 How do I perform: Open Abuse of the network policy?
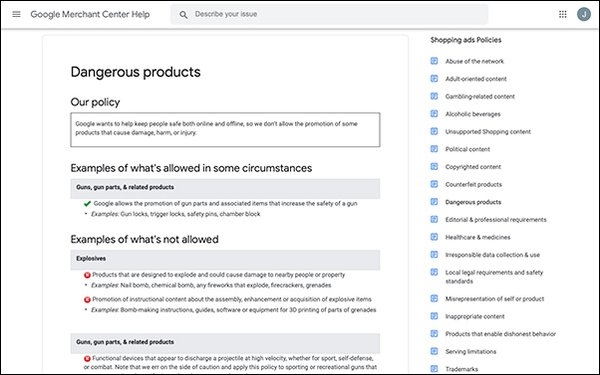(x=474, y=61)
